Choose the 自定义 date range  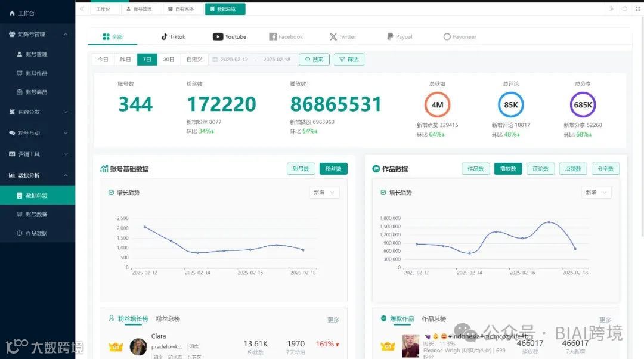pyautogui.click(x=194, y=60)
